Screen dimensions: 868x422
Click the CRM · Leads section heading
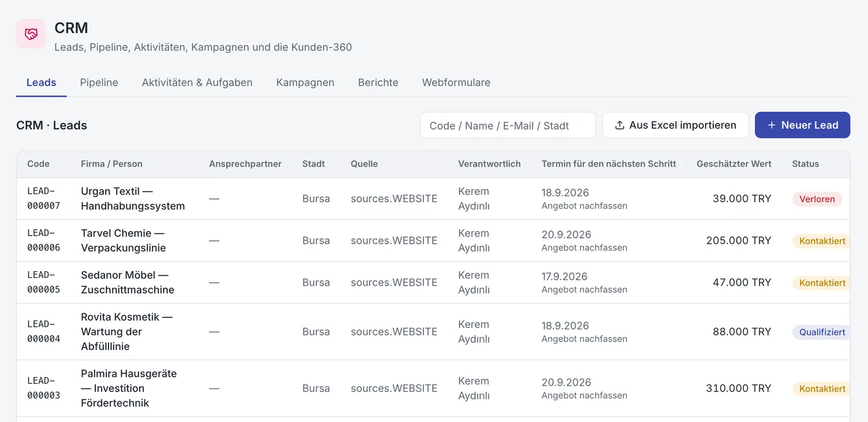[x=52, y=125]
